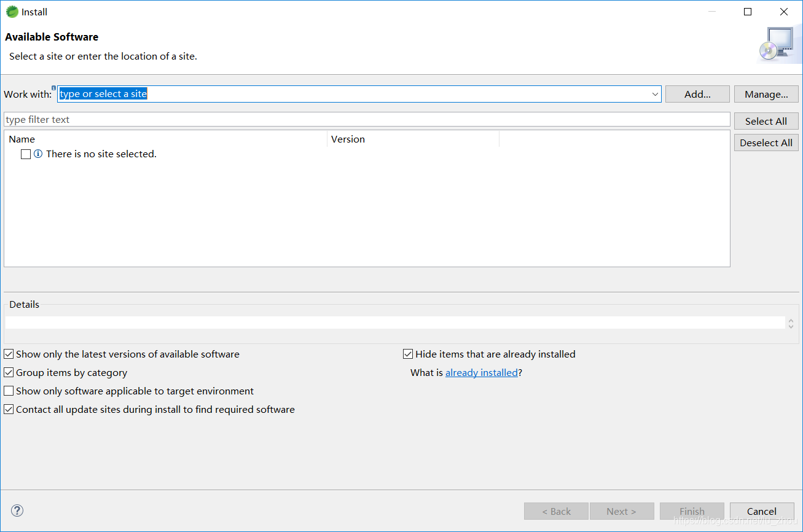Click the Add... button

click(x=697, y=94)
